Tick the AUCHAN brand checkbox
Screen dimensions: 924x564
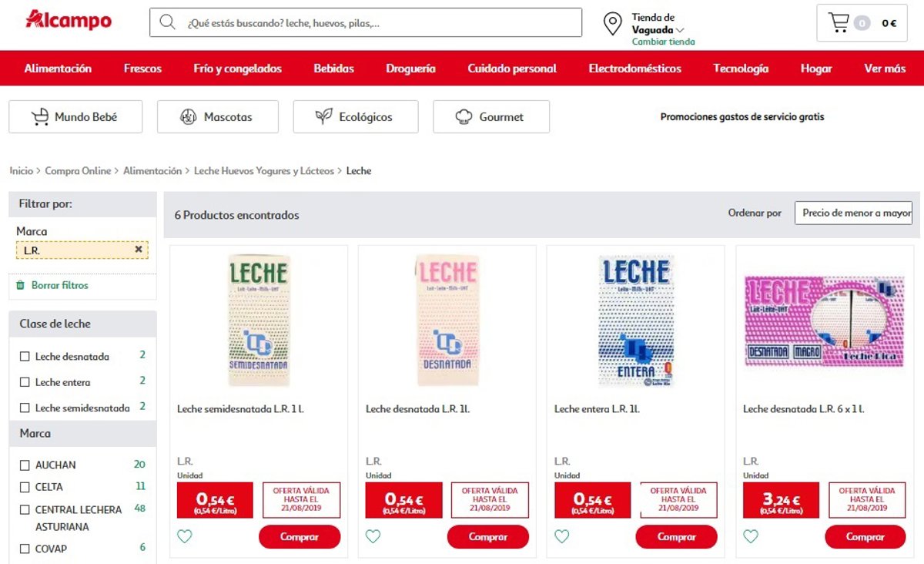[x=25, y=465]
